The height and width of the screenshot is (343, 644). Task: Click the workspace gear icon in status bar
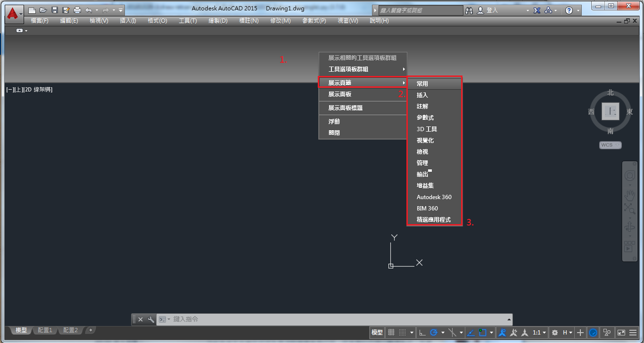pos(555,332)
